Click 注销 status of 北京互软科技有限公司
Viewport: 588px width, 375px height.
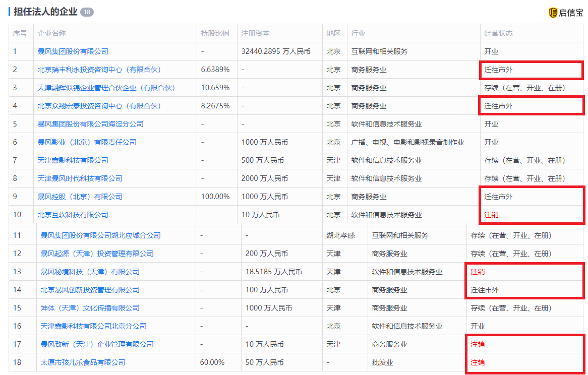(x=491, y=215)
